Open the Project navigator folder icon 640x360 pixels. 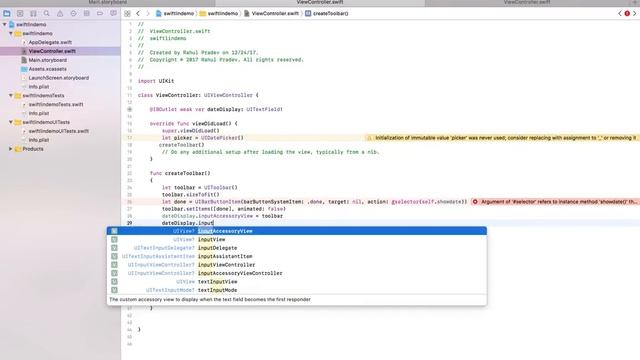coord(7,13)
